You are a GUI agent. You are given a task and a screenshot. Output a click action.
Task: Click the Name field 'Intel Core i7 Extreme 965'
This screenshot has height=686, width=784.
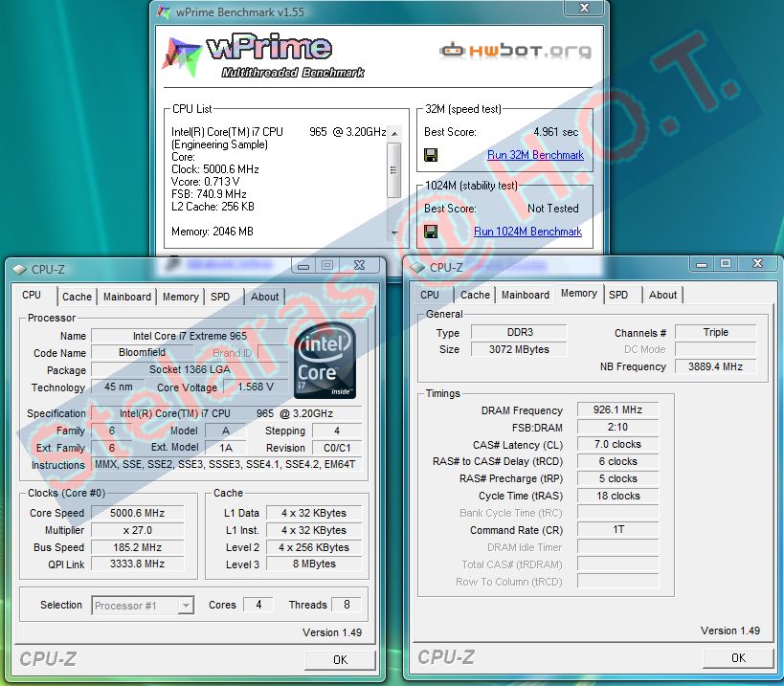pos(190,336)
